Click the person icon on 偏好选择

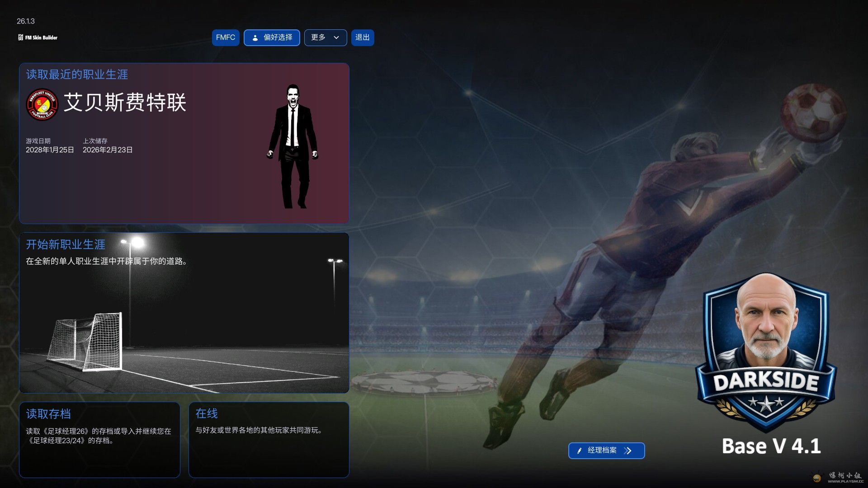pos(255,38)
